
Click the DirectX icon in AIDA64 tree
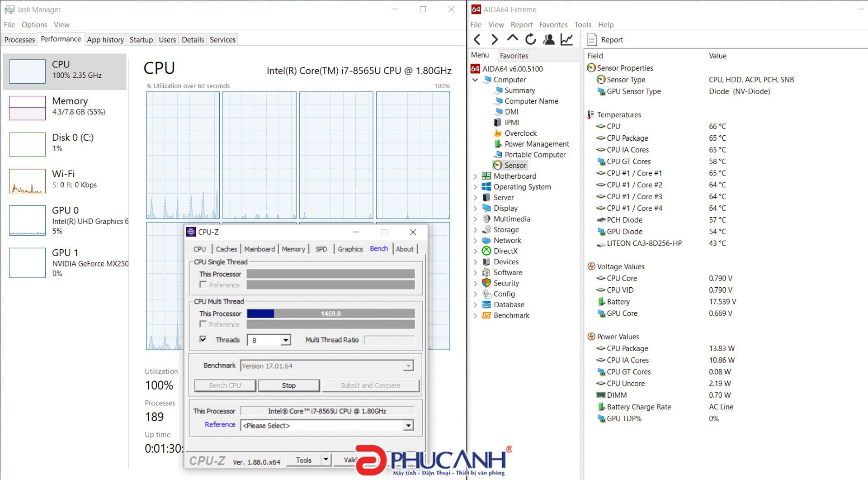pos(486,251)
